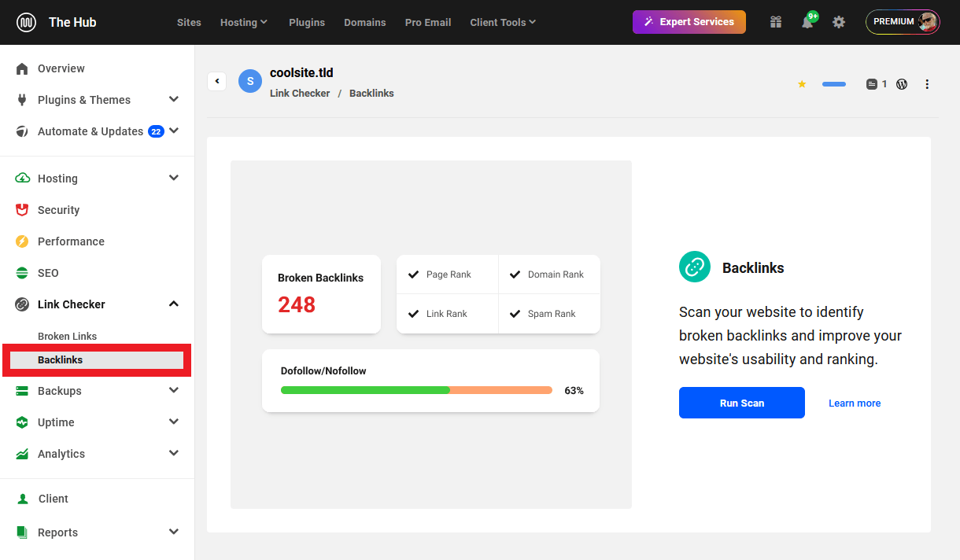Toggle the favorite star for coolsite.tld

[802, 84]
